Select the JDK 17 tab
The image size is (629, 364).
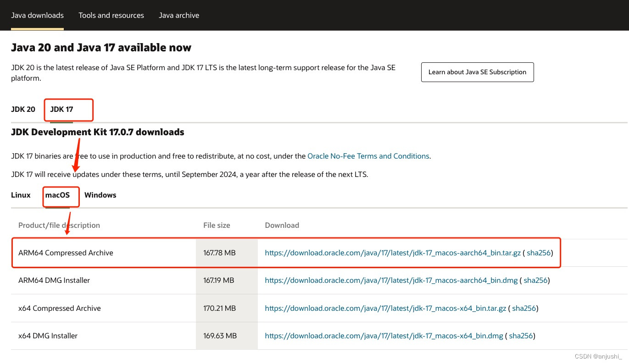click(x=61, y=110)
